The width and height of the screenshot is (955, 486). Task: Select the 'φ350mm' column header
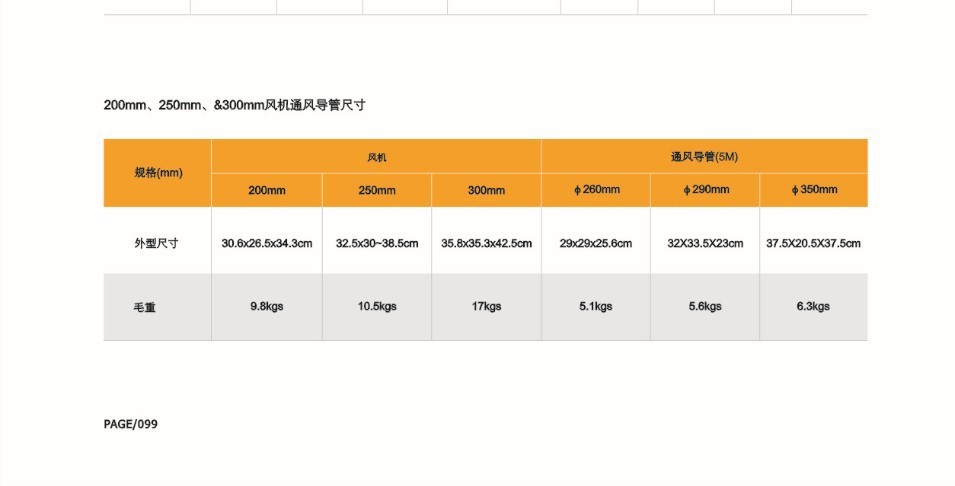coord(814,190)
